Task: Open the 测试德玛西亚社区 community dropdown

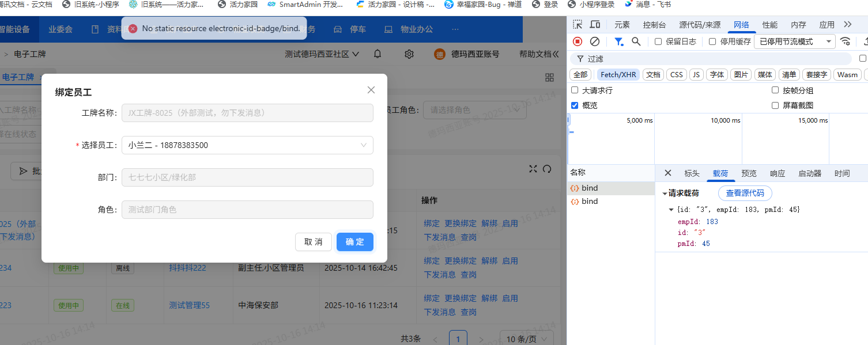Action: [322, 54]
